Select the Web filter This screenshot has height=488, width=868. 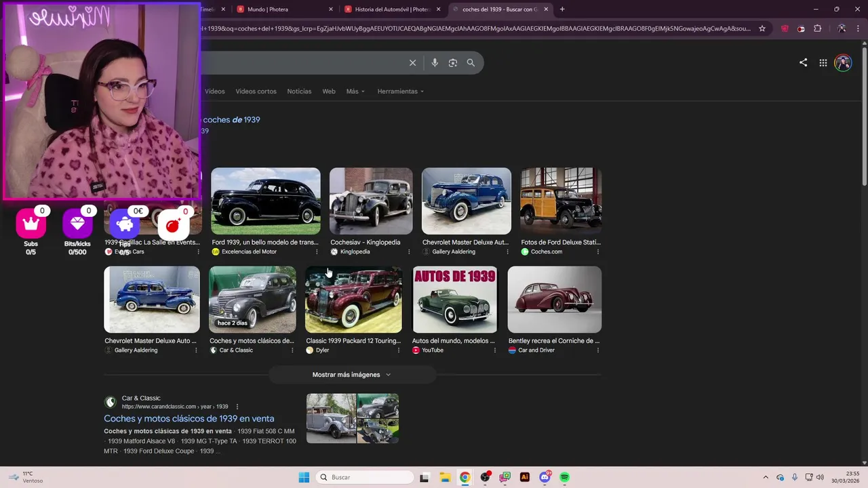(329, 91)
